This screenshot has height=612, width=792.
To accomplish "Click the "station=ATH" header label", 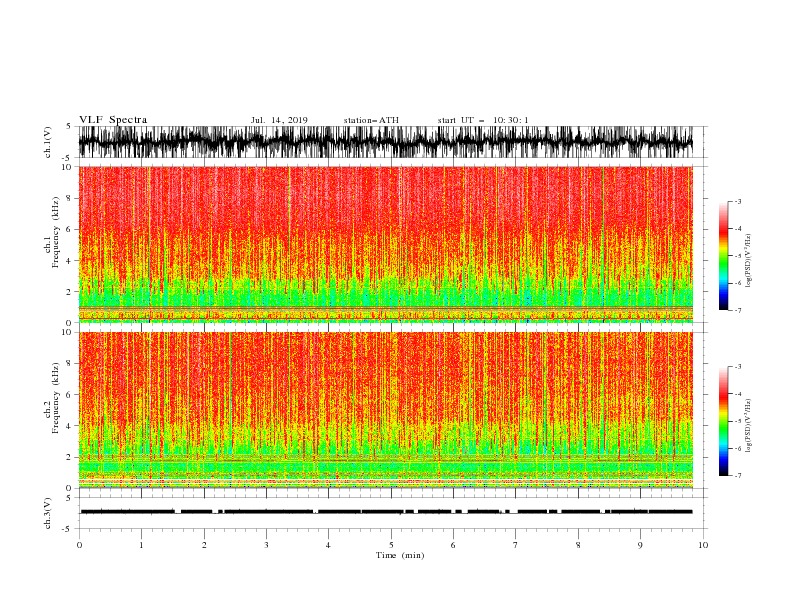I will (x=371, y=120).
